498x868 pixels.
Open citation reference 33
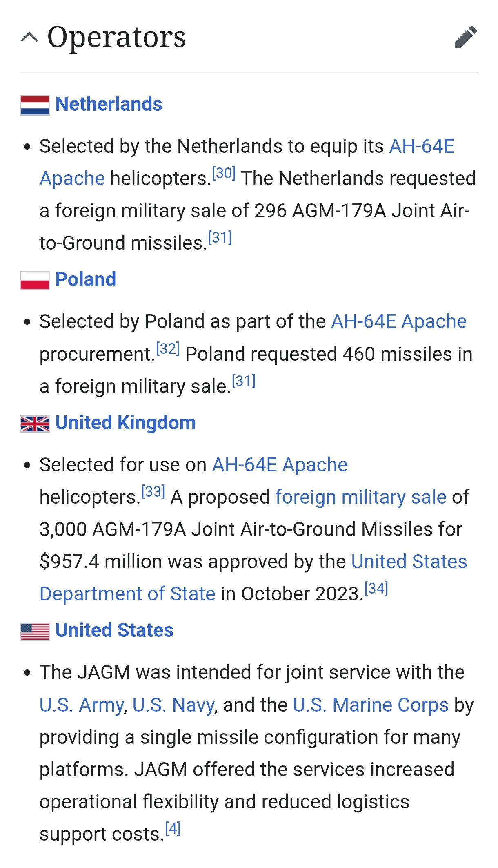(153, 491)
